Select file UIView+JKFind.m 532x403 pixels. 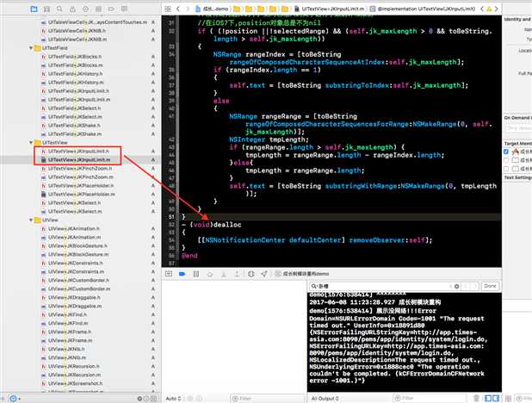[x=68, y=323]
